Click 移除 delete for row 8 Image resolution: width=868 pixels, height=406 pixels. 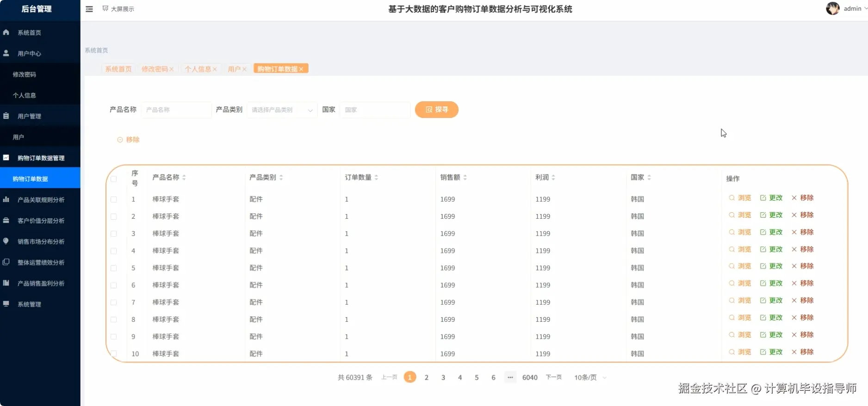(x=802, y=318)
